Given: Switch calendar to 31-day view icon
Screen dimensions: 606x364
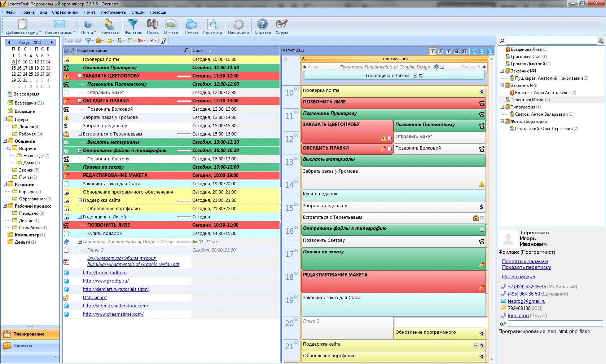Looking at the screenshot, I should pos(464,52).
